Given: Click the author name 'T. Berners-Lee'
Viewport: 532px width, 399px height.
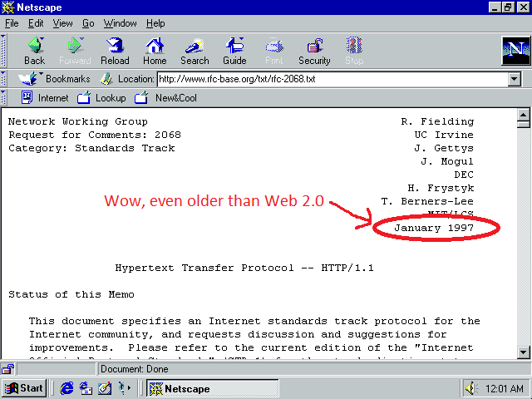Looking at the screenshot, I should point(427,201).
